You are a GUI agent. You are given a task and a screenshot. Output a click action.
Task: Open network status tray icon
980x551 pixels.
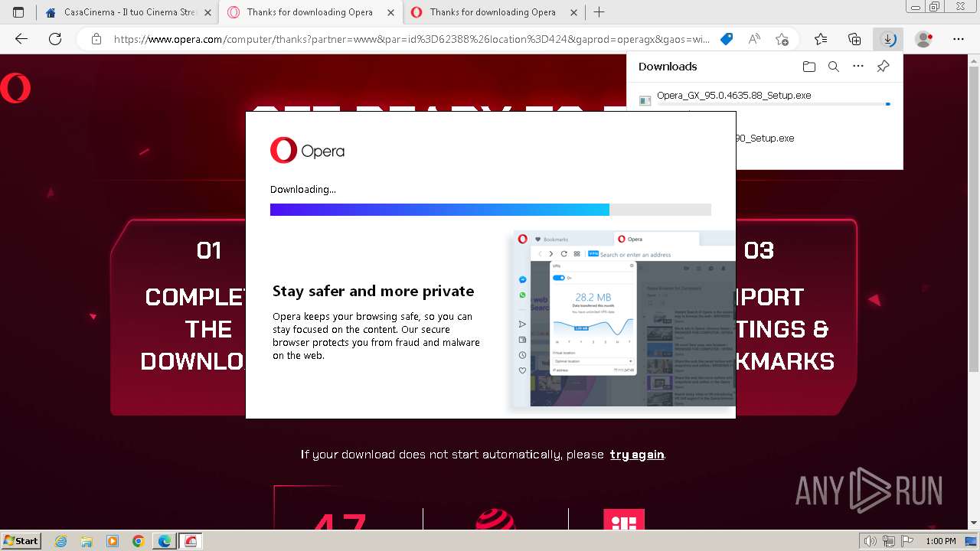click(887, 541)
